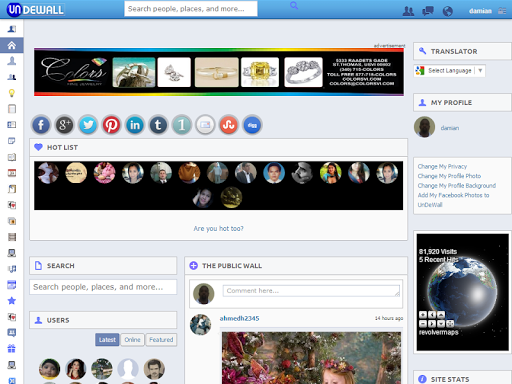The image size is (512, 384).
Task: Share page via Twitter icon
Action: click(x=88, y=125)
